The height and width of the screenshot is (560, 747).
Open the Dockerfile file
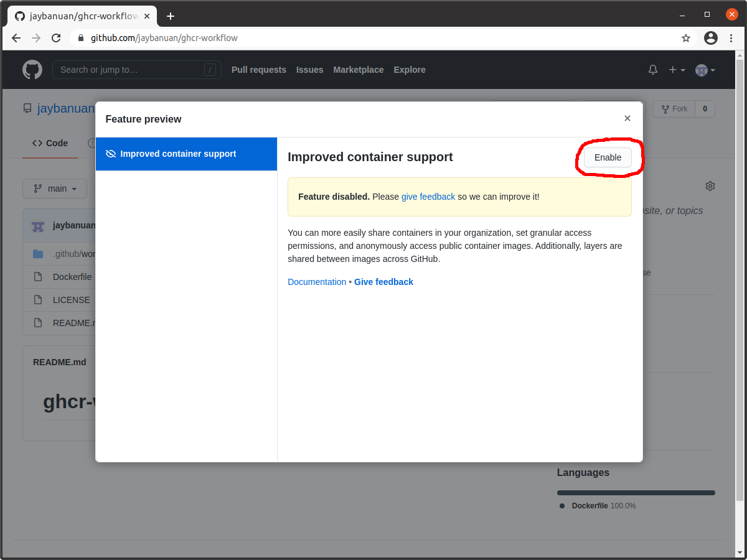[72, 277]
